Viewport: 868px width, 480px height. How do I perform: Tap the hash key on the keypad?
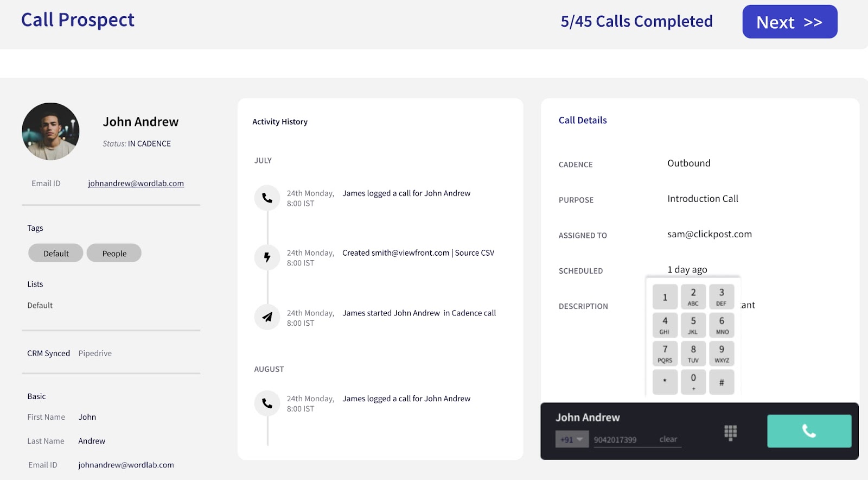(x=722, y=382)
